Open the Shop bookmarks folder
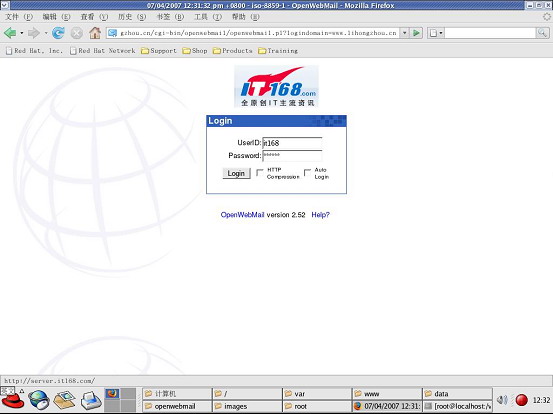This screenshot has width=553, height=414. pyautogui.click(x=195, y=51)
